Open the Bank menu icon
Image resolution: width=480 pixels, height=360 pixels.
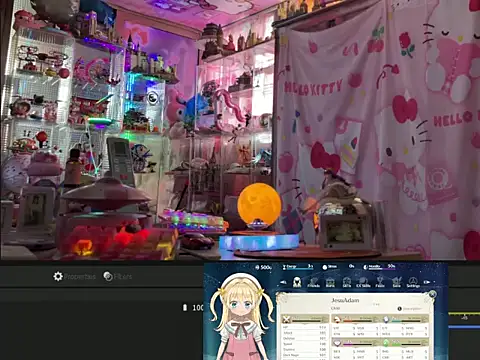click(330, 282)
